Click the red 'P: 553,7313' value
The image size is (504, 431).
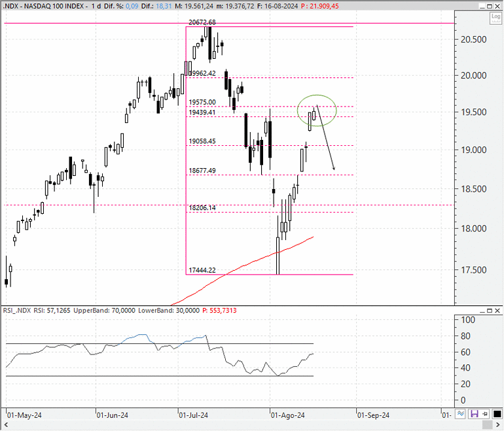click(219, 311)
